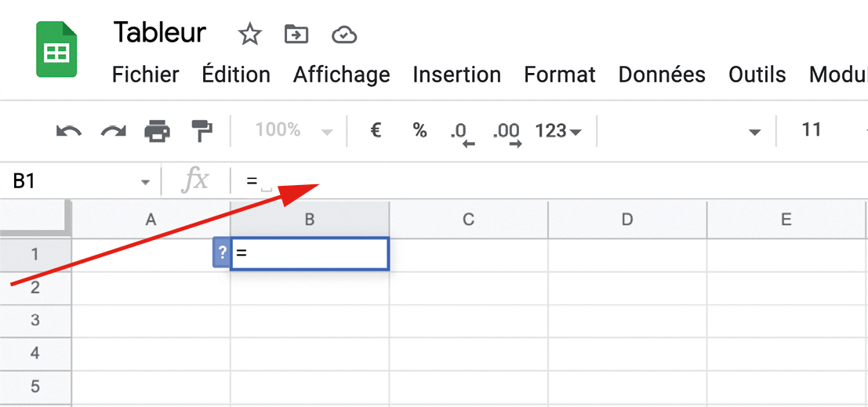Select the paint format roller tool
This screenshot has height=407, width=868.
click(x=202, y=131)
